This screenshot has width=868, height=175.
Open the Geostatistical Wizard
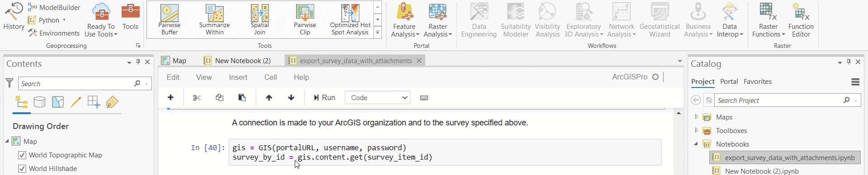[x=660, y=20]
